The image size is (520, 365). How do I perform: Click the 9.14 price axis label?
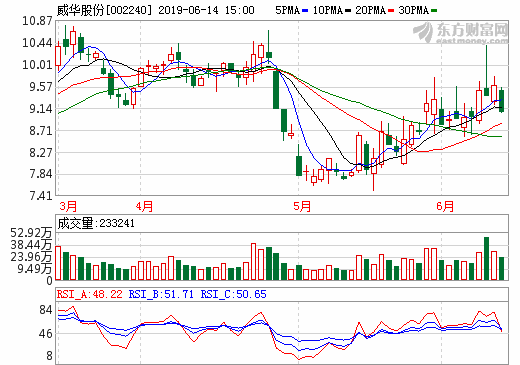point(41,109)
